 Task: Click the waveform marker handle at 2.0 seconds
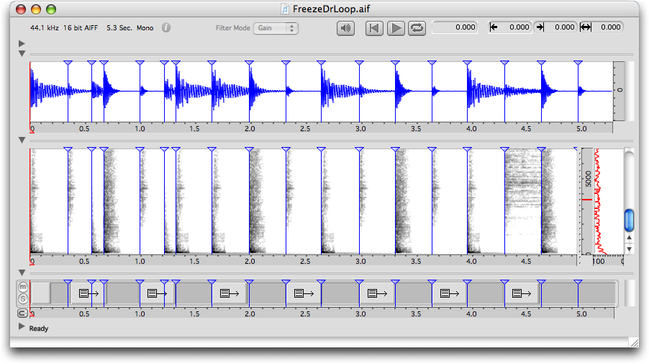click(x=249, y=63)
